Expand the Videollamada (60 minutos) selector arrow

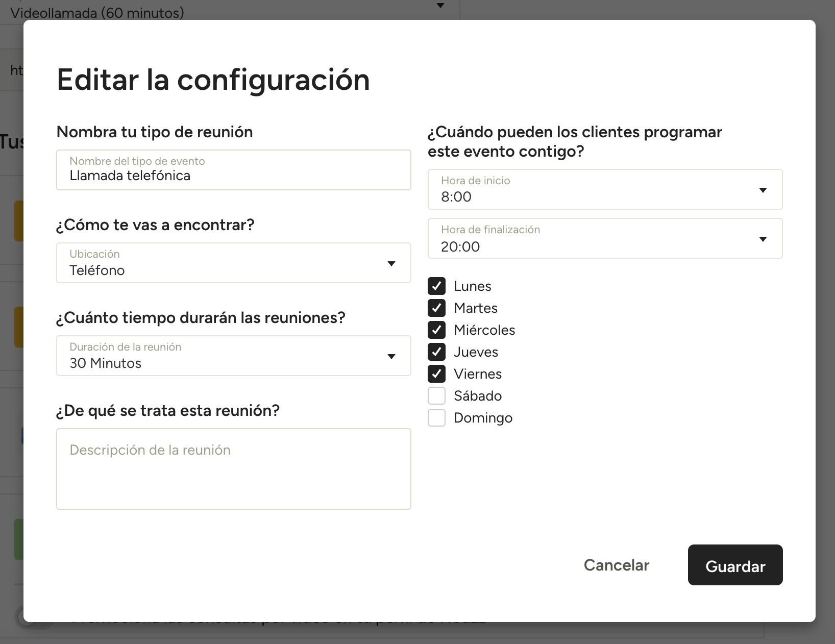(440, 6)
